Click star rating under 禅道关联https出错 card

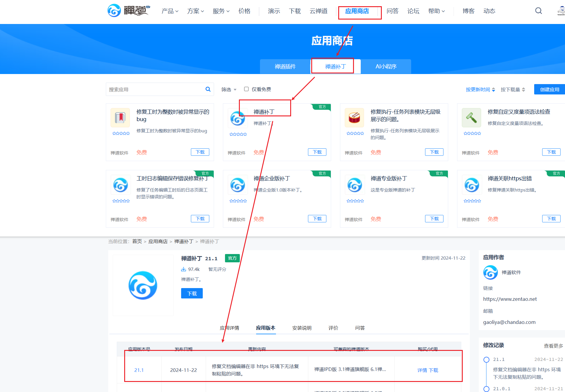[x=472, y=201]
